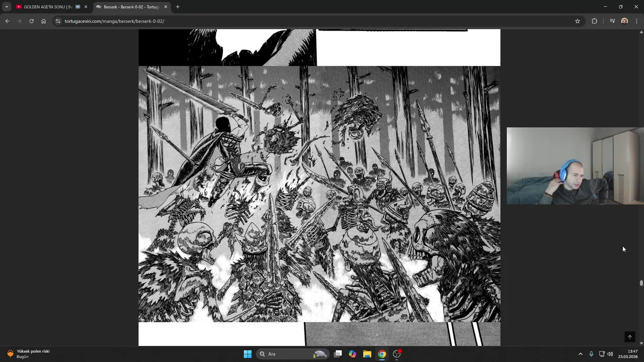644x362 pixels.
Task: Open the Windows Start menu
Action: [x=248, y=354]
